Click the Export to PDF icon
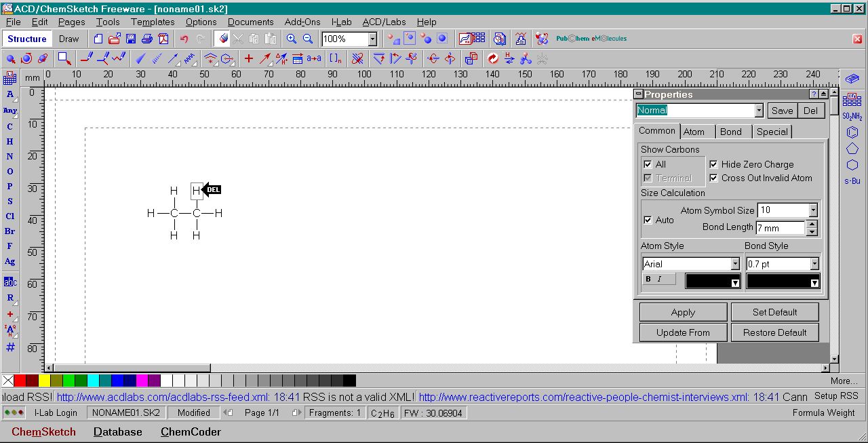Screen dimensions: 868x443 [163, 39]
